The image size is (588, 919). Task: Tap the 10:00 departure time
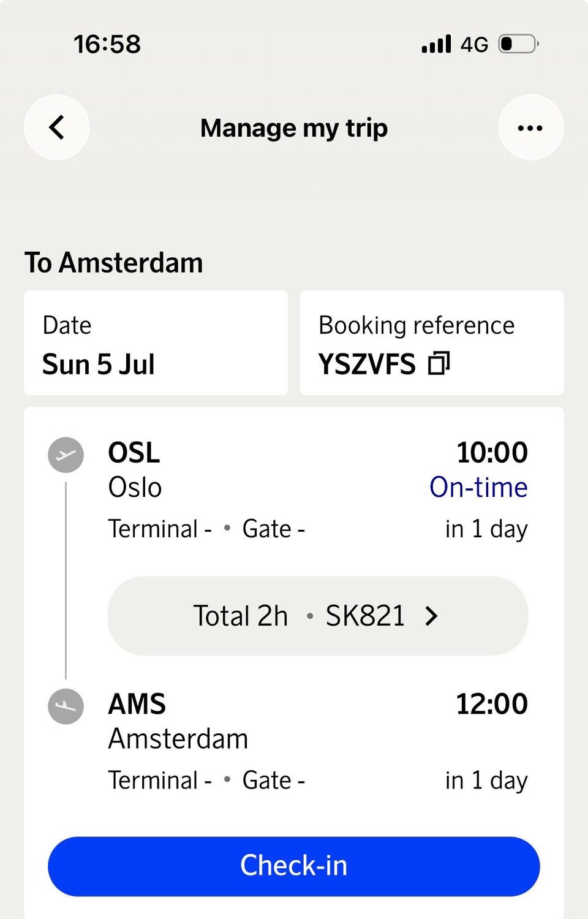click(x=492, y=453)
